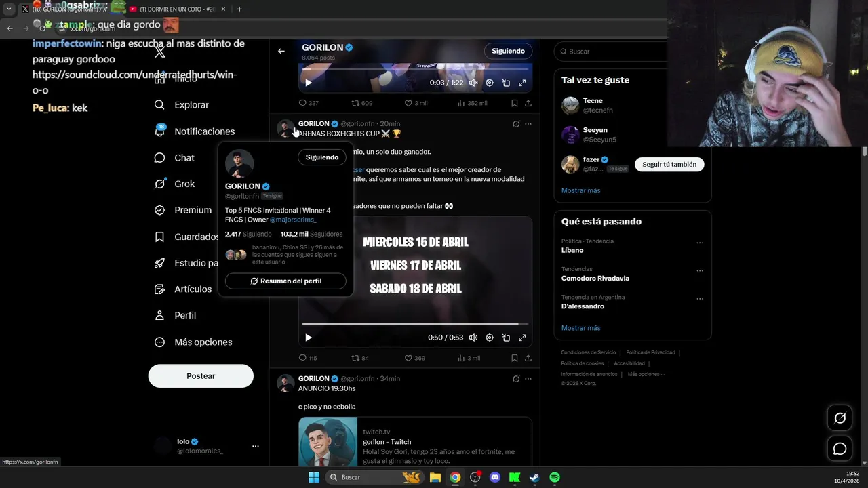The height and width of the screenshot is (488, 868).
Task: Open account menu dots next to lolo
Action: tap(256, 446)
